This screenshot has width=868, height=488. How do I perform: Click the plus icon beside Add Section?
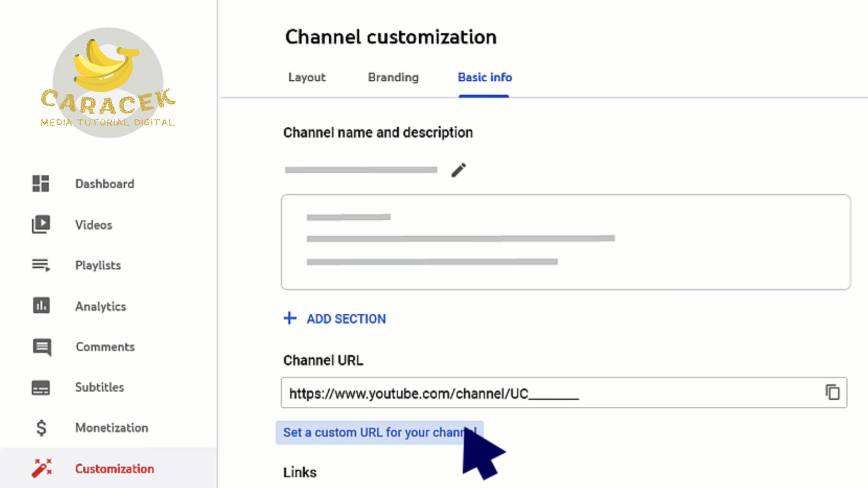pos(290,318)
